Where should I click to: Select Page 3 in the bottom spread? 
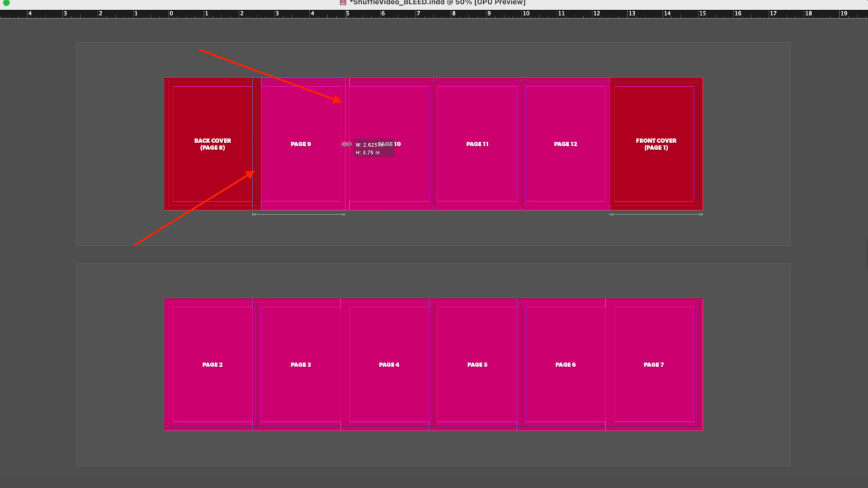click(x=300, y=364)
